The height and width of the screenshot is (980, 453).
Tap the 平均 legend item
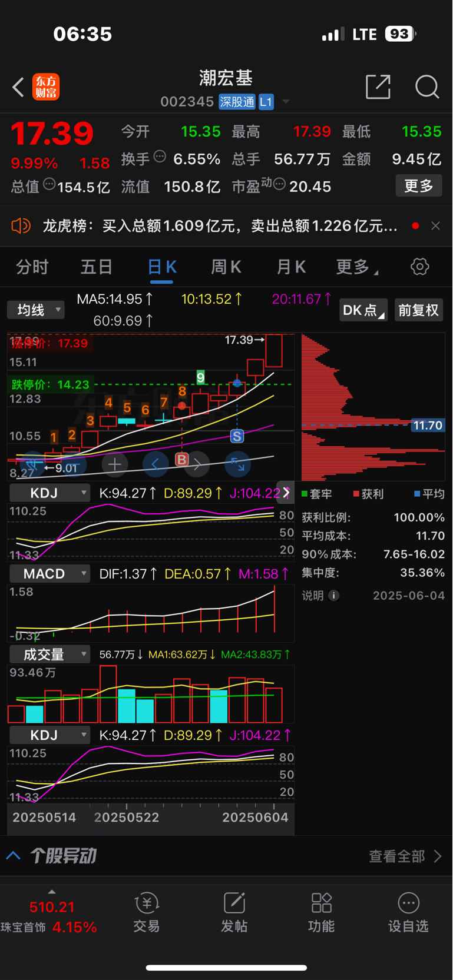pos(429,494)
